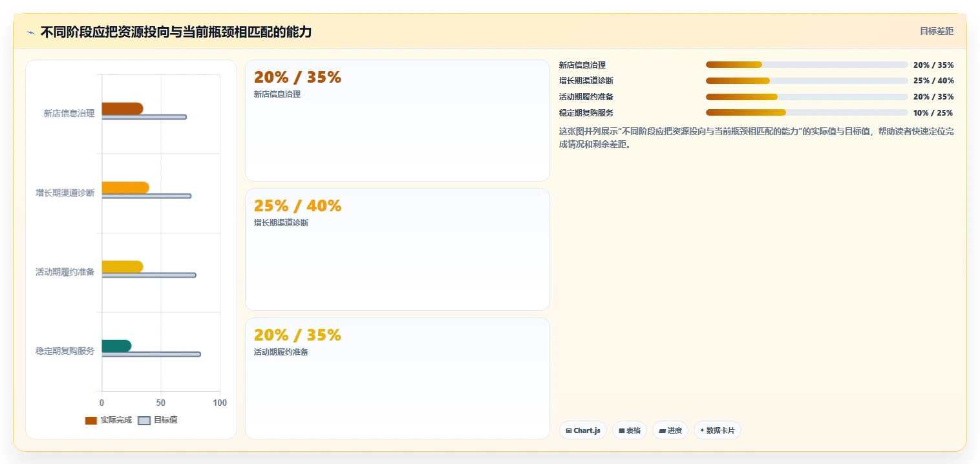Click the description paragraph starting 这张图并列展示

756,138
